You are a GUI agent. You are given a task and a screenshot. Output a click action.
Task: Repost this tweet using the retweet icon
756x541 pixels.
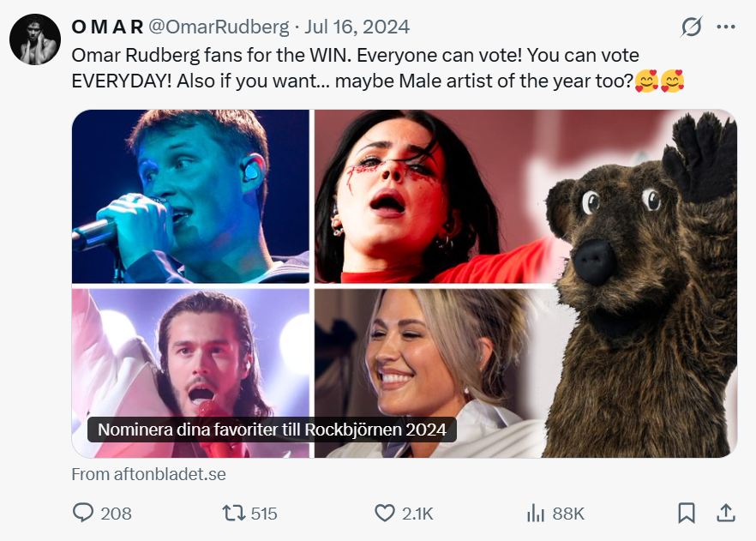(233, 513)
